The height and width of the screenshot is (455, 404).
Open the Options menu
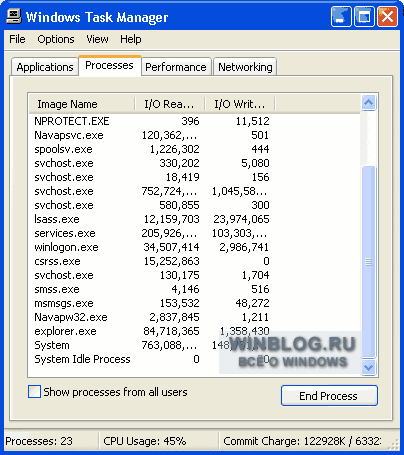pyautogui.click(x=56, y=39)
